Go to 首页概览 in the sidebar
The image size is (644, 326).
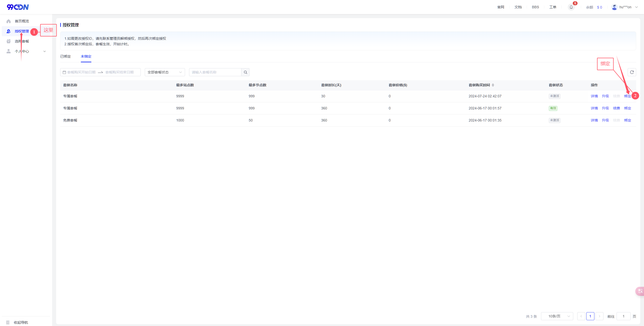coord(22,21)
